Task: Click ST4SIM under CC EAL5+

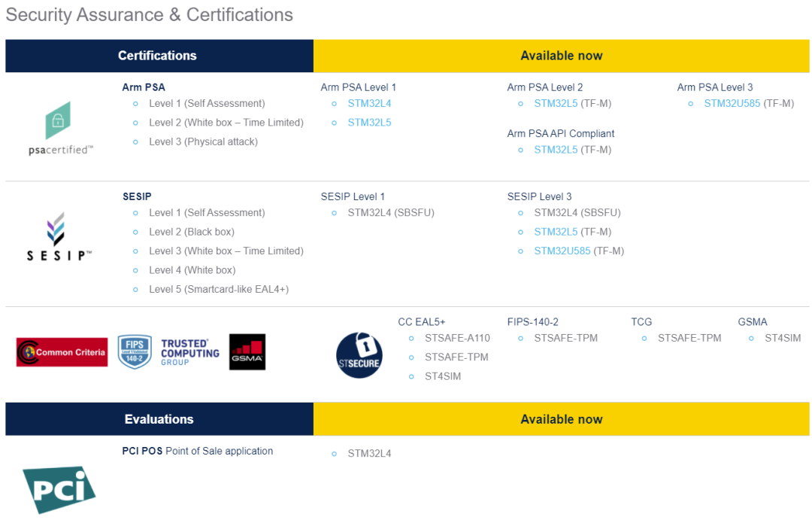Action: tap(443, 376)
